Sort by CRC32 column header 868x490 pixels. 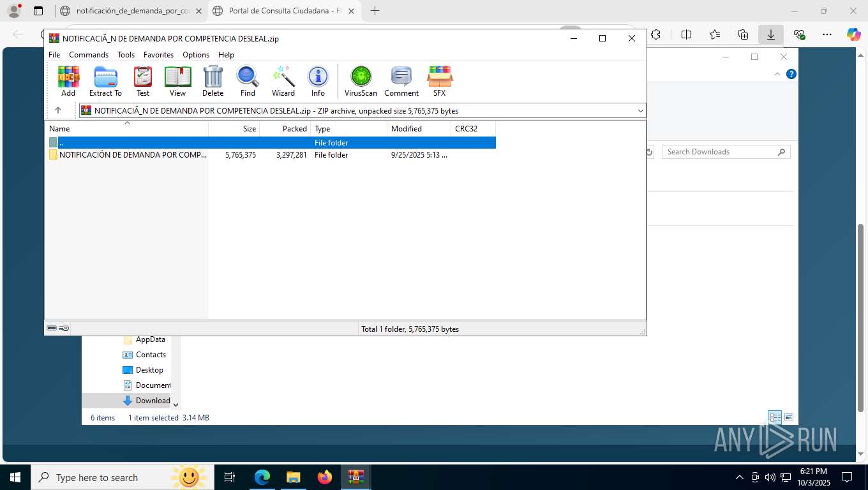click(473, 128)
